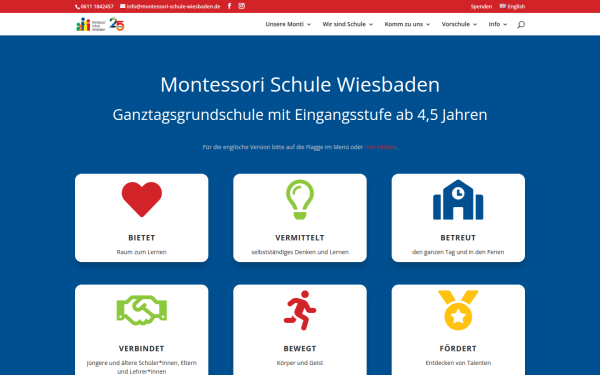The image size is (600, 375).
Task: Click the 25 anniversary logo
Action: (x=117, y=24)
